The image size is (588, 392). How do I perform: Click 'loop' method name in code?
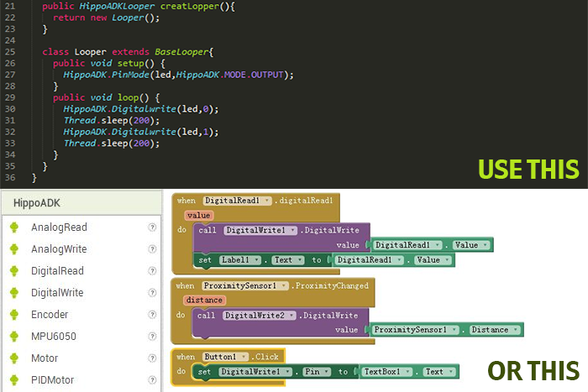[128, 97]
